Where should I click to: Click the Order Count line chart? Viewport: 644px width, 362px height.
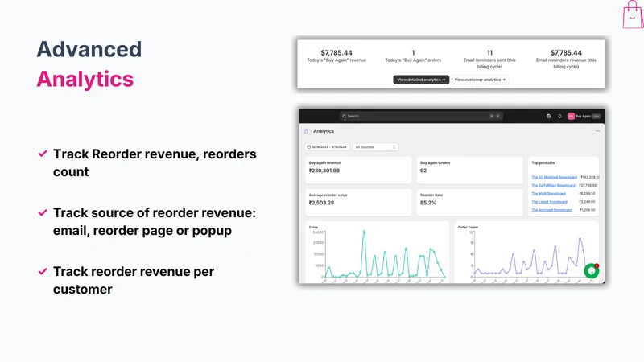[526, 254]
